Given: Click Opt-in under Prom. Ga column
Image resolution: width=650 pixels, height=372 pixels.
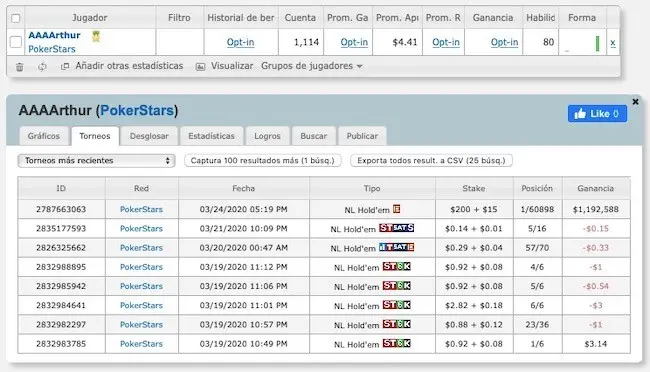Looking at the screenshot, I should point(354,42).
